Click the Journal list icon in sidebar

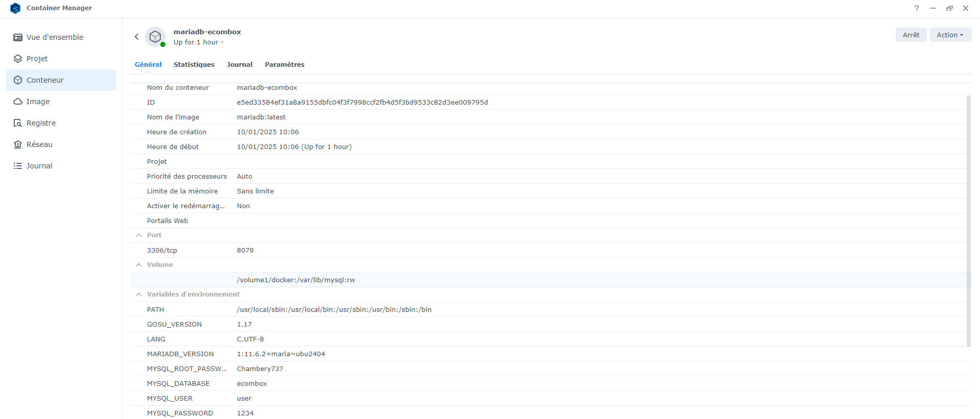click(18, 166)
